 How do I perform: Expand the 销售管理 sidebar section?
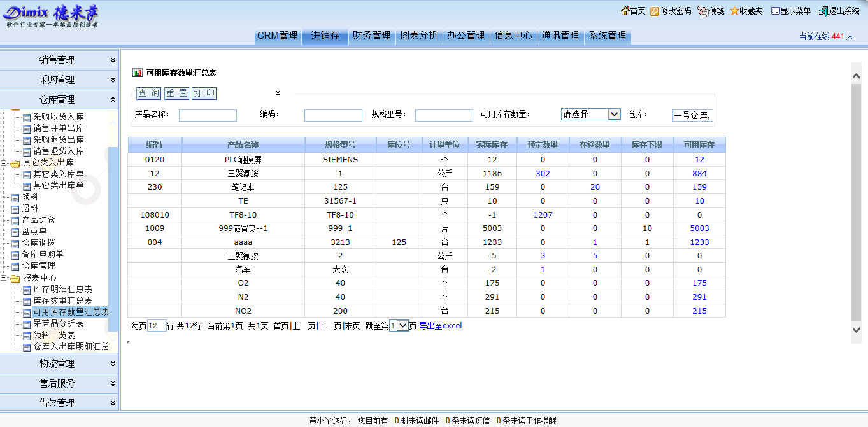[113, 60]
